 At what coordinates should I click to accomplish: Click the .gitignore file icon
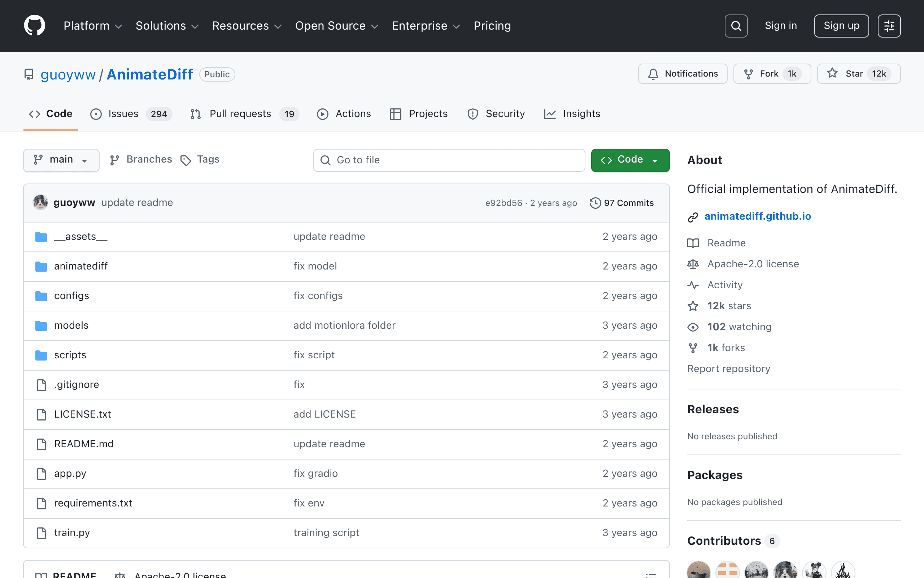pyautogui.click(x=41, y=385)
